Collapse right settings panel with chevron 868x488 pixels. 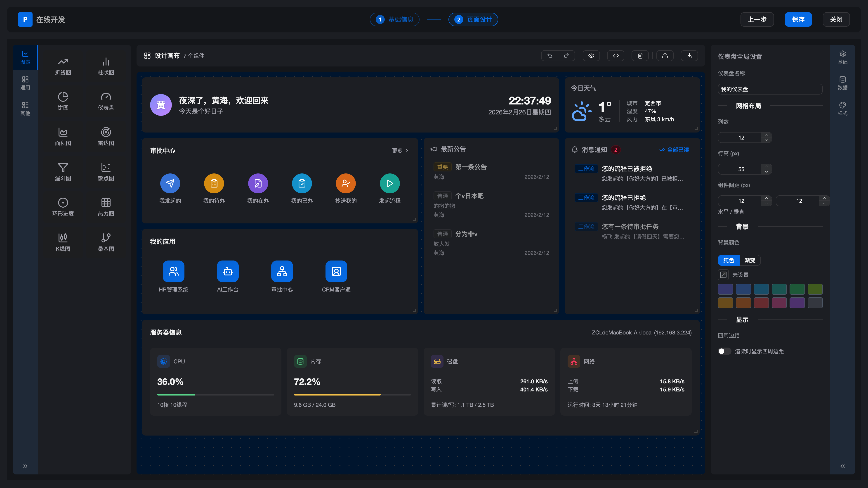tap(842, 466)
